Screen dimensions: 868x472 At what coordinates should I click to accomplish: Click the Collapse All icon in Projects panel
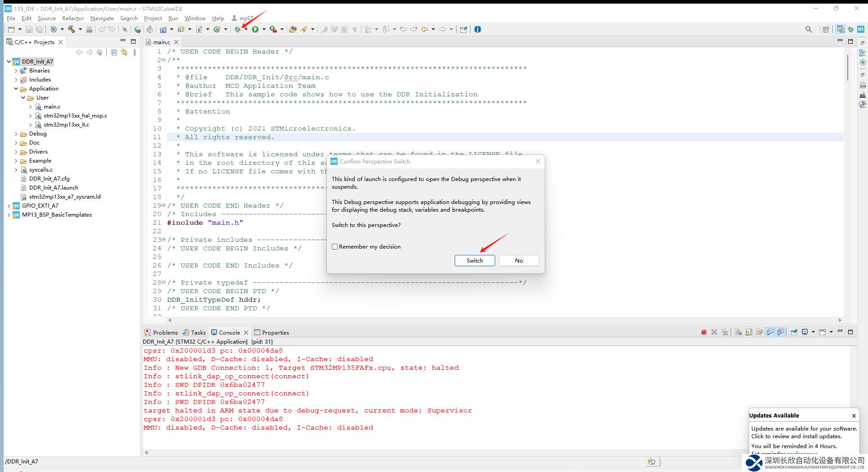pyautogui.click(x=114, y=53)
